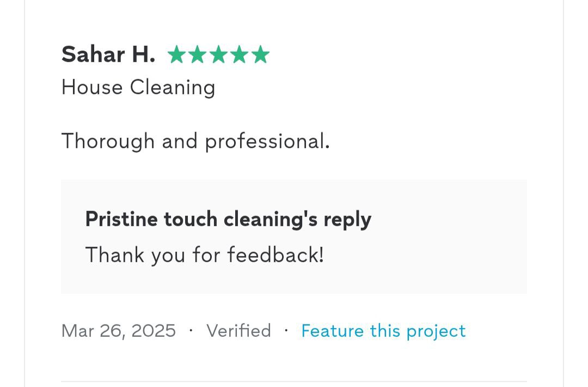Image resolution: width=588 pixels, height=387 pixels.
Task: Click the Verified status label
Action: point(238,331)
